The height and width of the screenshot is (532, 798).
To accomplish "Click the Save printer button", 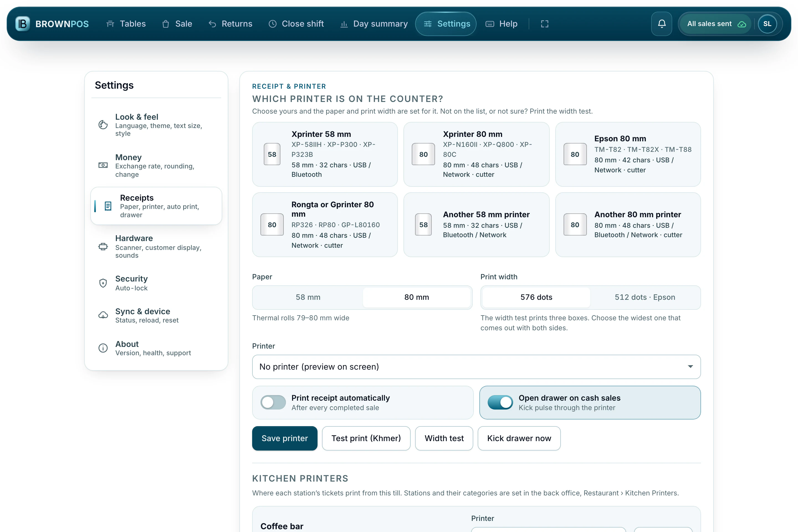I will (x=285, y=438).
